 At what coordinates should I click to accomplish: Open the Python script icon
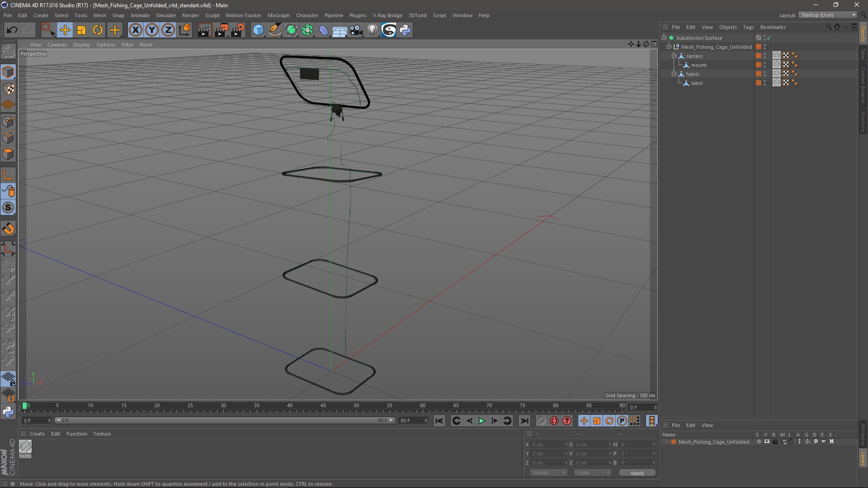coord(405,30)
